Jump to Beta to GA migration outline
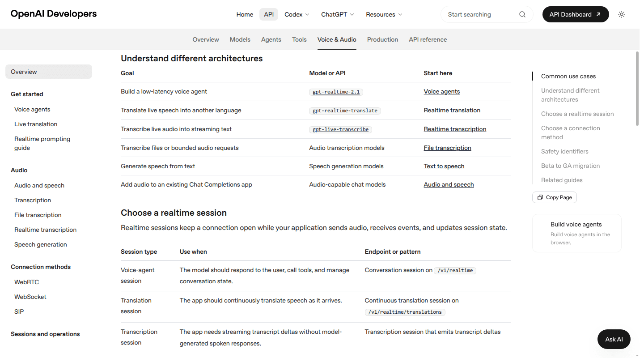Viewport: 644px width, 358px height. click(571, 166)
